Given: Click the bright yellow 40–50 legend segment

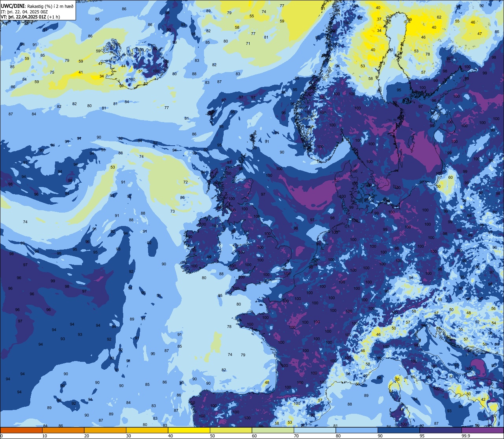Looking at the screenshot, I should 189,430.
